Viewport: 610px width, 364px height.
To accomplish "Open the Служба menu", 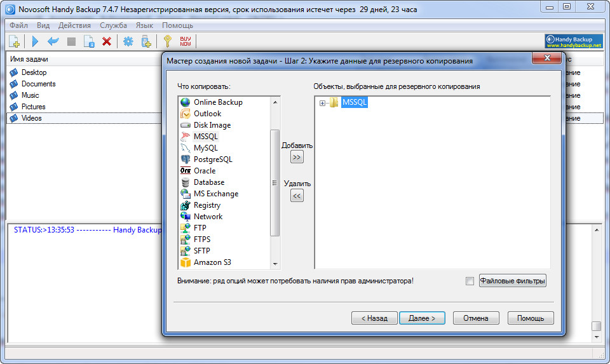I will click(113, 25).
